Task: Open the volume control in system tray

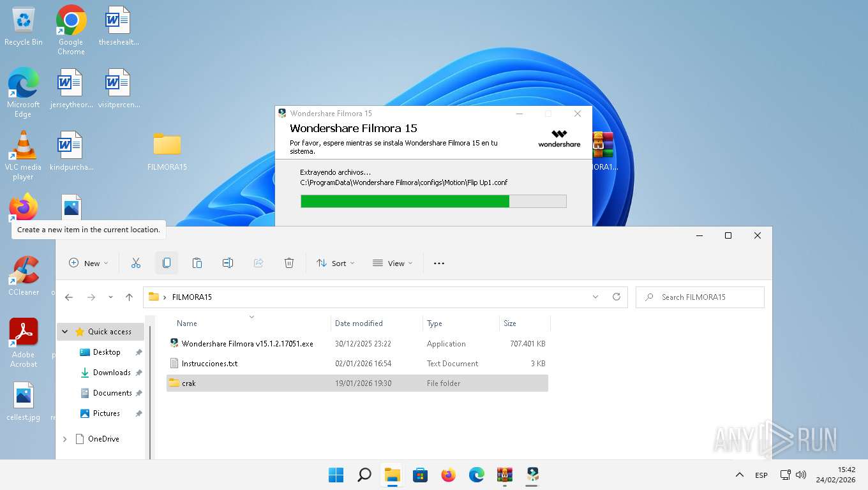Action: coord(801,475)
